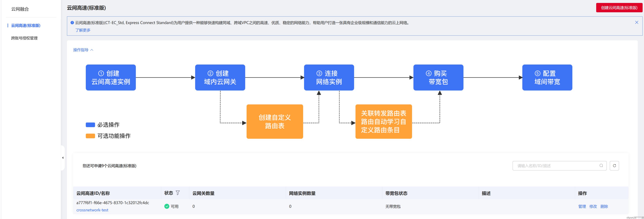Click the instance ID a777f6f1-f66e-4675-8370-1c32012fc4dc
This screenshot has width=644, height=219.
click(113, 203)
